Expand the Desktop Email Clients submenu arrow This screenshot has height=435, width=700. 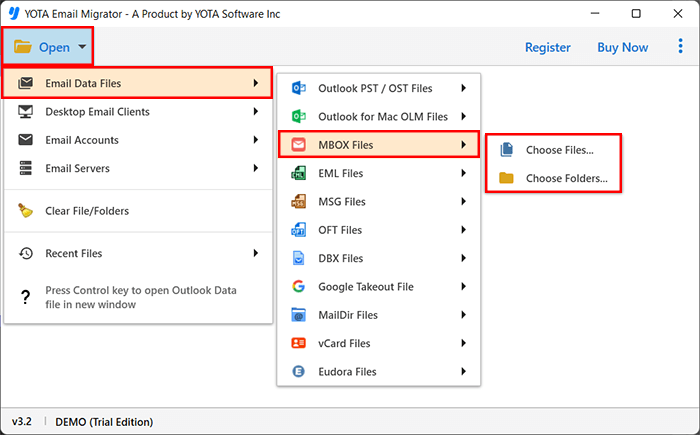pos(255,111)
